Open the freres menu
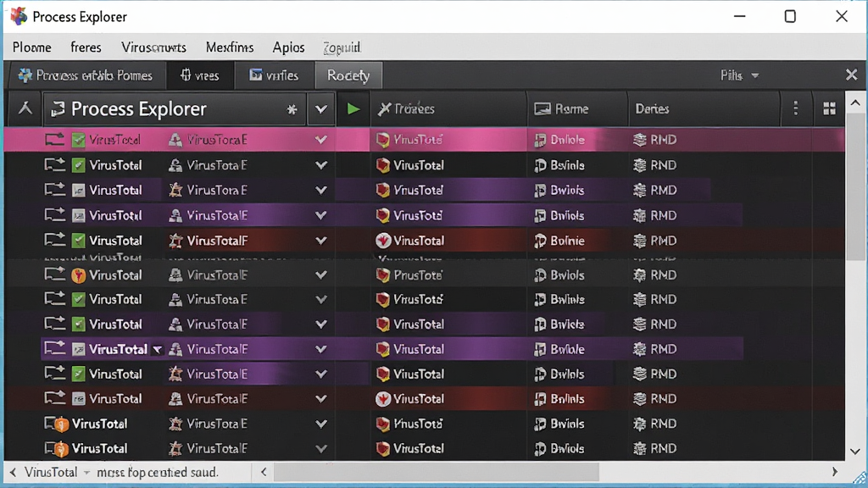 pos(86,47)
